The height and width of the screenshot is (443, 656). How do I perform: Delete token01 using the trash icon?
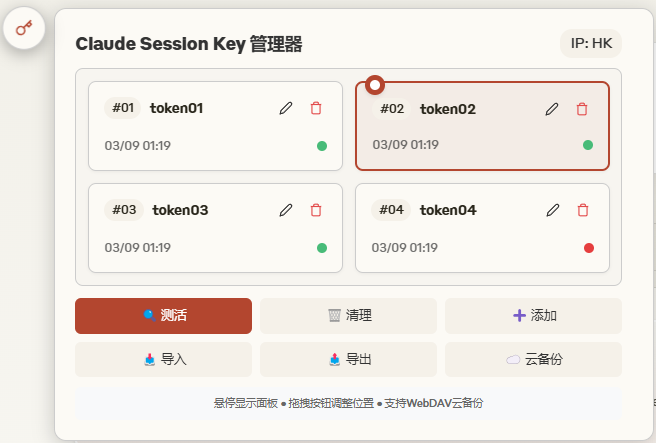point(316,108)
